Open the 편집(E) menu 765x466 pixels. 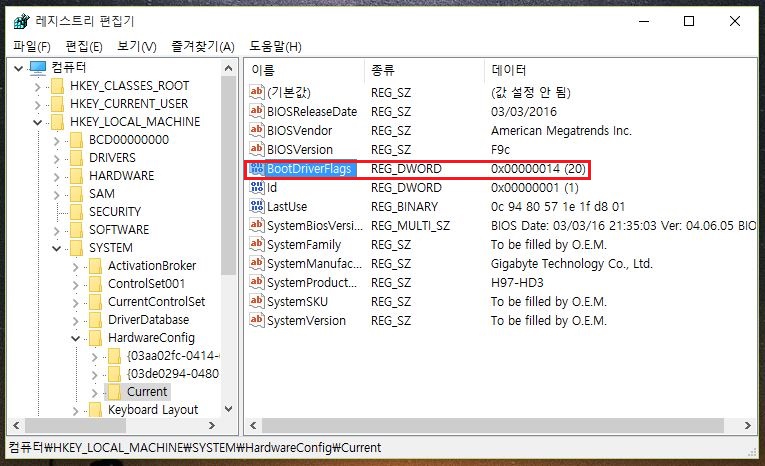point(84,46)
